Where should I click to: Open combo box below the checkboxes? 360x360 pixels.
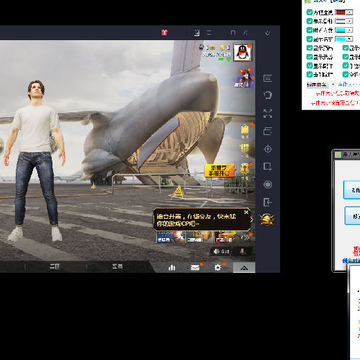321,85
